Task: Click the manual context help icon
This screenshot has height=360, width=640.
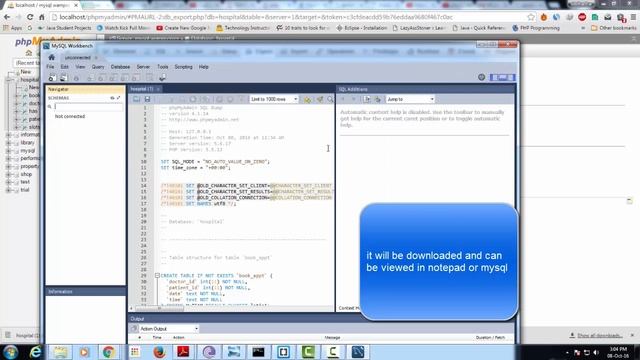Action: point(367,99)
